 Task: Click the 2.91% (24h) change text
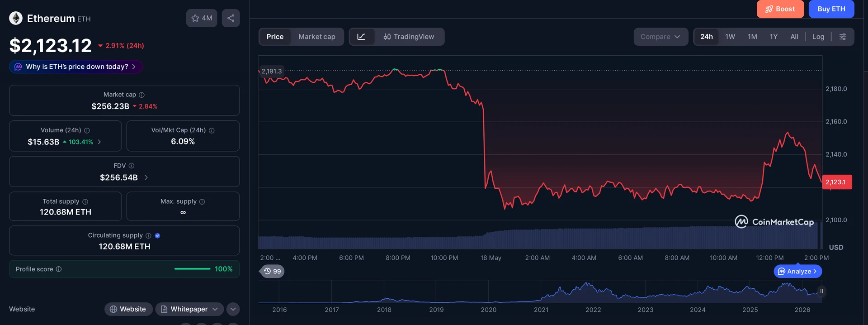(x=125, y=46)
